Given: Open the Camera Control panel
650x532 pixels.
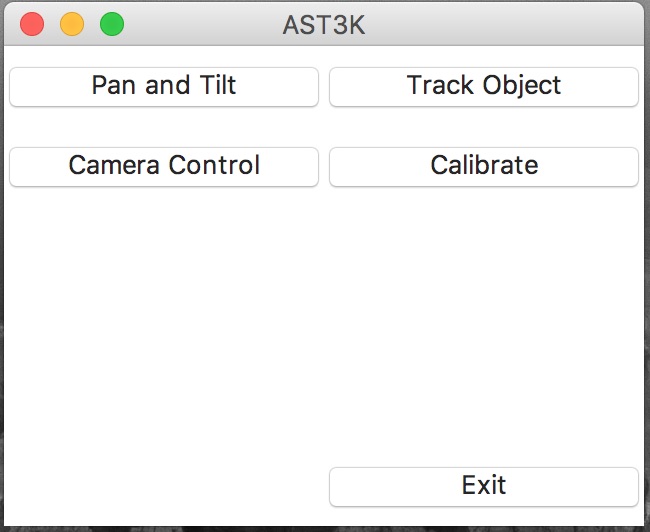Looking at the screenshot, I should 164,166.
